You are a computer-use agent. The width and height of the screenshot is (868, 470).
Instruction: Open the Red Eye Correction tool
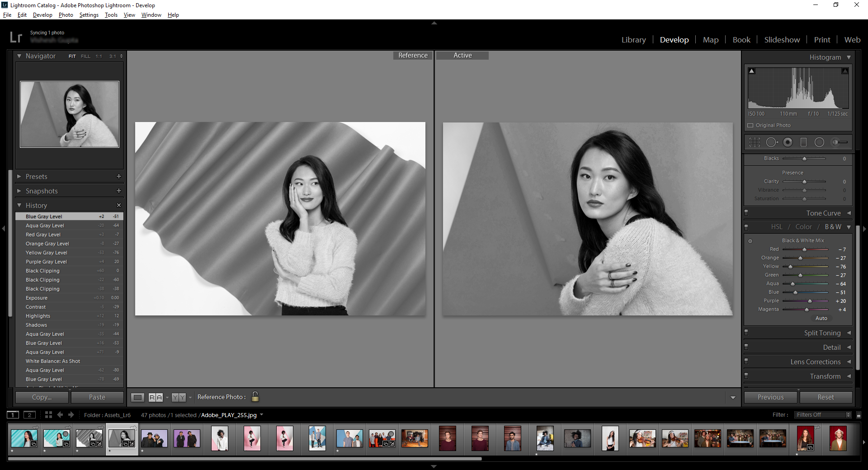pos(788,142)
